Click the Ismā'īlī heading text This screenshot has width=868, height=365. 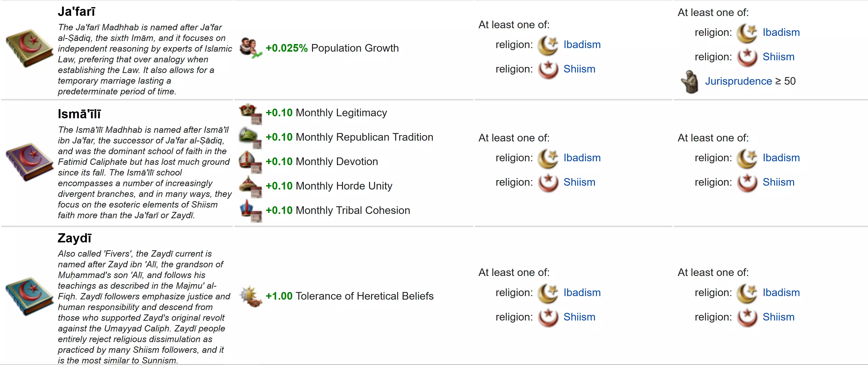(79, 114)
